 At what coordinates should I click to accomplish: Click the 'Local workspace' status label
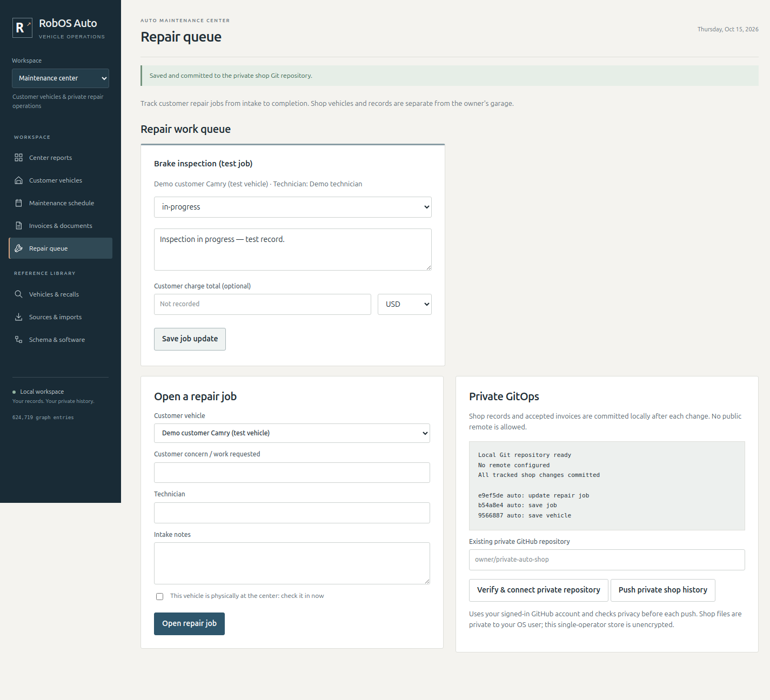[42, 392]
